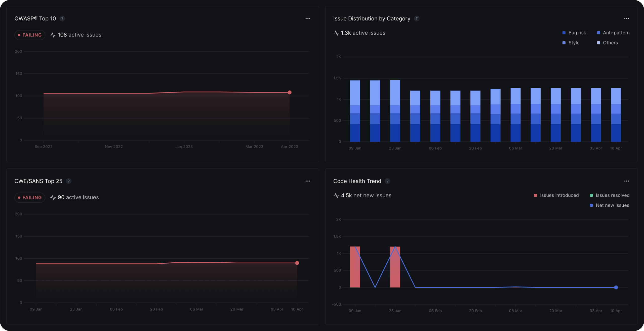
Task: Click FAILING badge on OWASP Top 10 card
Action: [x=30, y=35]
